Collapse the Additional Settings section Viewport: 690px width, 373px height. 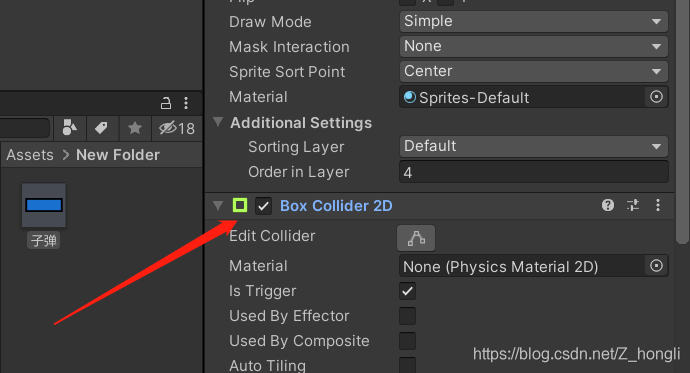pyautogui.click(x=218, y=122)
